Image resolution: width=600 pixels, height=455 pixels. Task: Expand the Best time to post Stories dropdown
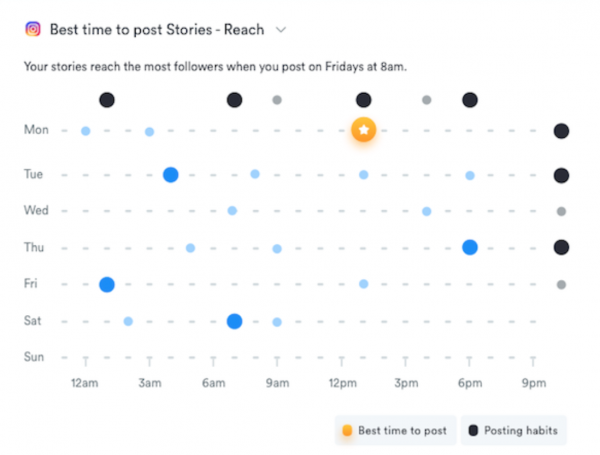pyautogui.click(x=281, y=30)
